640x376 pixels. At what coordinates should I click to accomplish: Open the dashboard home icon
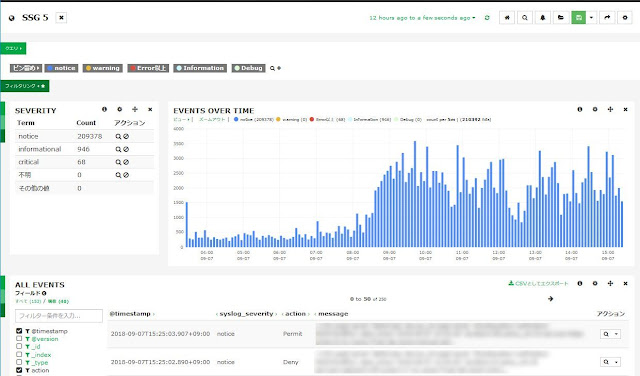[x=507, y=18]
